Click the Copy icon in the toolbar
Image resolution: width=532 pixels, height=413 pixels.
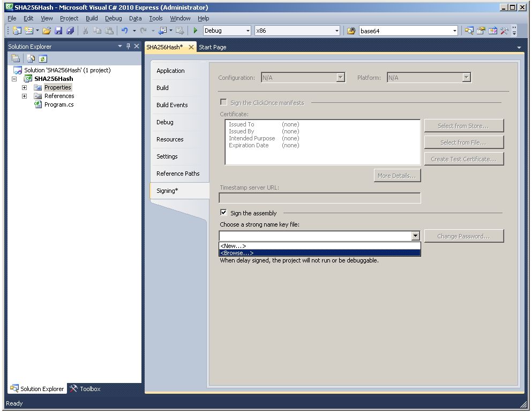coord(97,31)
